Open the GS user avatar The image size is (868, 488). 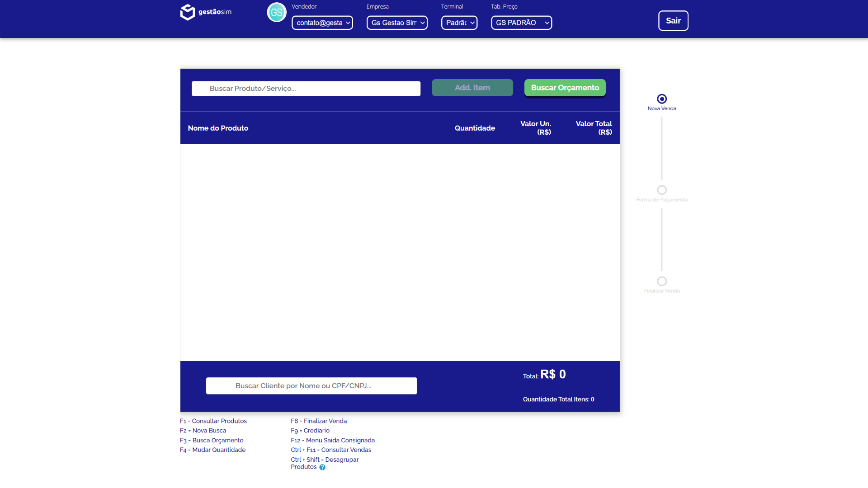[x=277, y=12]
